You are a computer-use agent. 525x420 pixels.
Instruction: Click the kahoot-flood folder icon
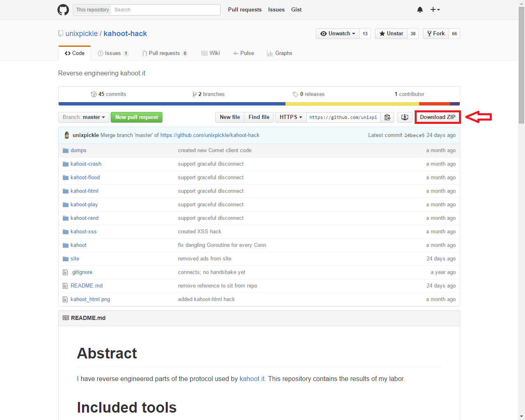[x=66, y=178]
